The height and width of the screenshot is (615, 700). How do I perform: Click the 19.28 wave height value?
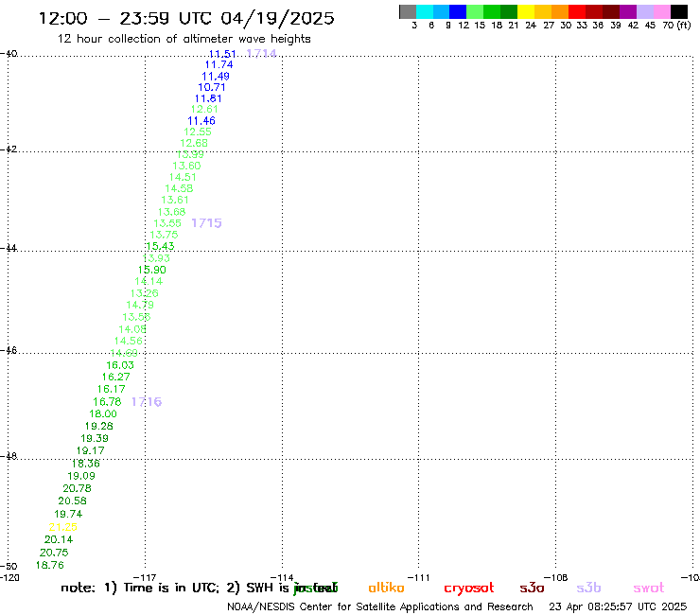(99, 427)
